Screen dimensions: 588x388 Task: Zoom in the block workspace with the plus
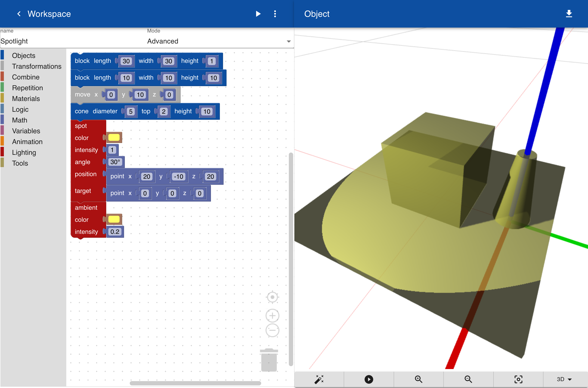pyautogui.click(x=272, y=316)
